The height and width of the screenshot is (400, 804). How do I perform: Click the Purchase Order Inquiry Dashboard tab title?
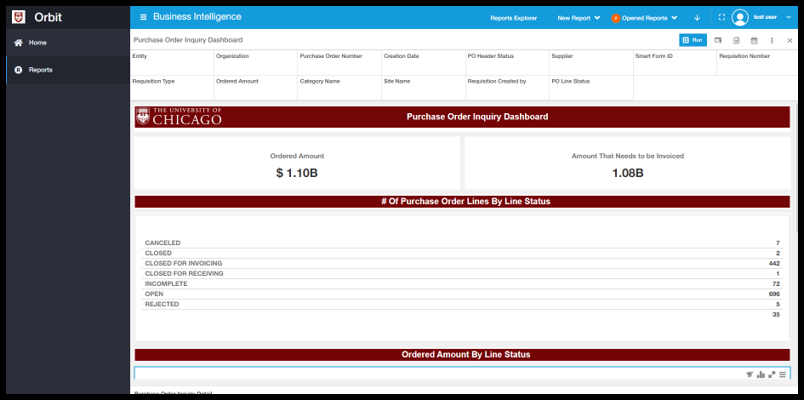pos(188,40)
